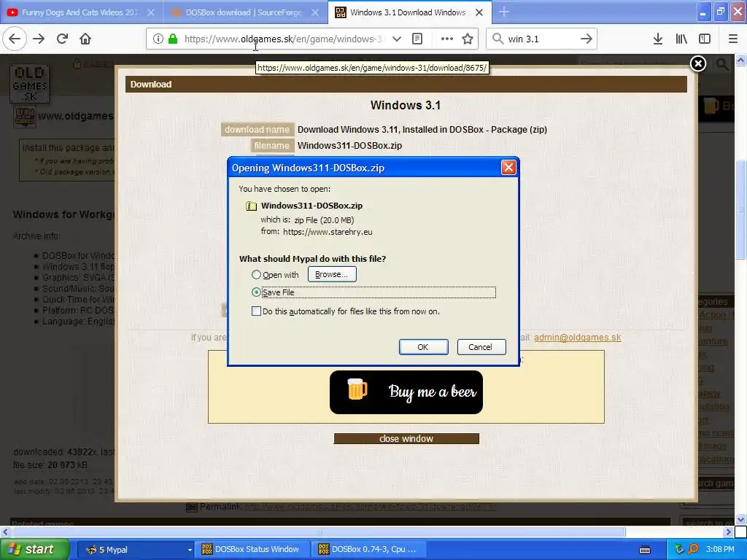
Task: Click the horizontal page scrollbar thumb
Action: coord(318,532)
